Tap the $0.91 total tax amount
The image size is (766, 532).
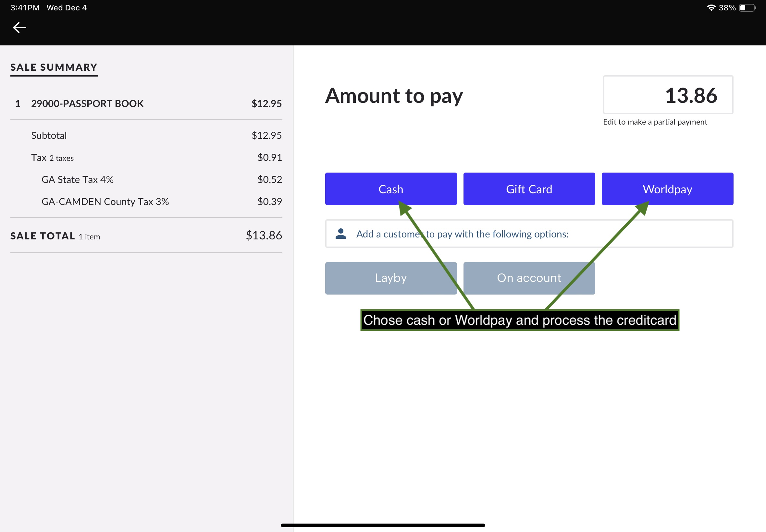point(269,157)
